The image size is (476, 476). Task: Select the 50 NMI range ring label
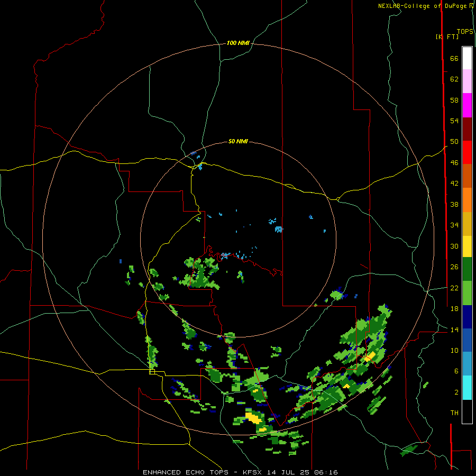tap(238, 141)
